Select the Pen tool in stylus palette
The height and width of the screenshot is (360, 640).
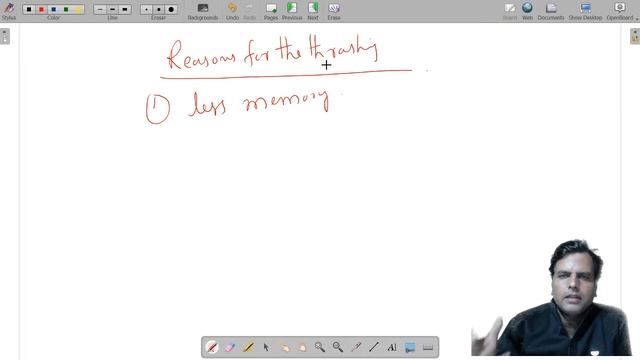tap(212, 347)
